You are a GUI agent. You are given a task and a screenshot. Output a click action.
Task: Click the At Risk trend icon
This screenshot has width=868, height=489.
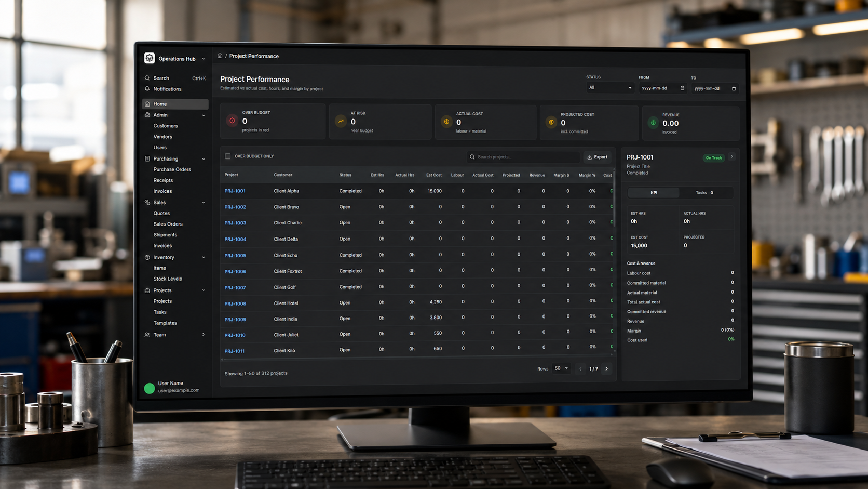(x=341, y=121)
